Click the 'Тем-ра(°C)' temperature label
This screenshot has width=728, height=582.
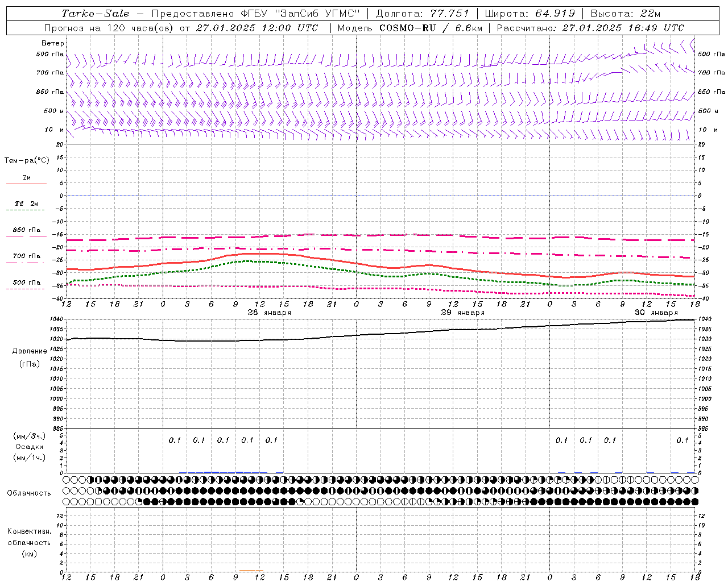point(27,161)
